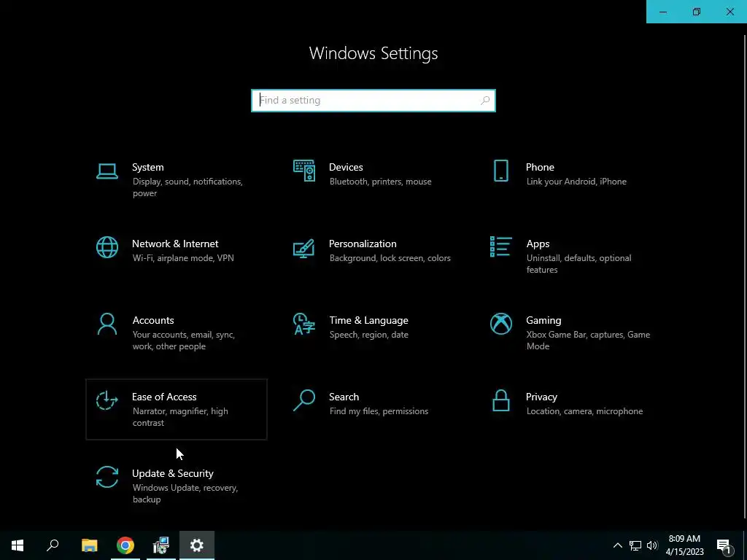Click 'Find my files, permissions' description

click(x=379, y=411)
